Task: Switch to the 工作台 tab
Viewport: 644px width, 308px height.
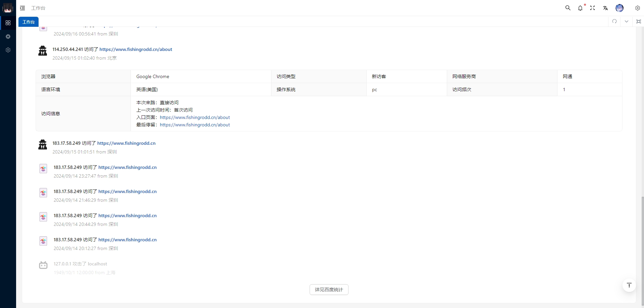Action: pyautogui.click(x=29, y=22)
